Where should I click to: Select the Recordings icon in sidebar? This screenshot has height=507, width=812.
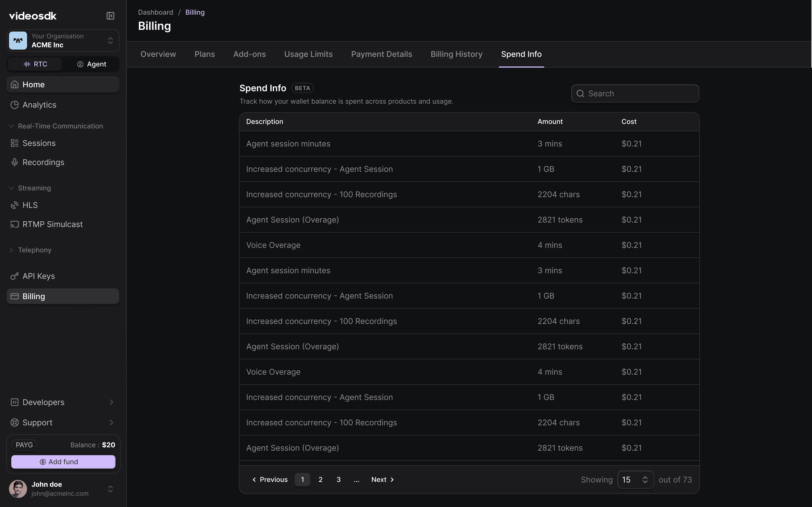point(14,162)
